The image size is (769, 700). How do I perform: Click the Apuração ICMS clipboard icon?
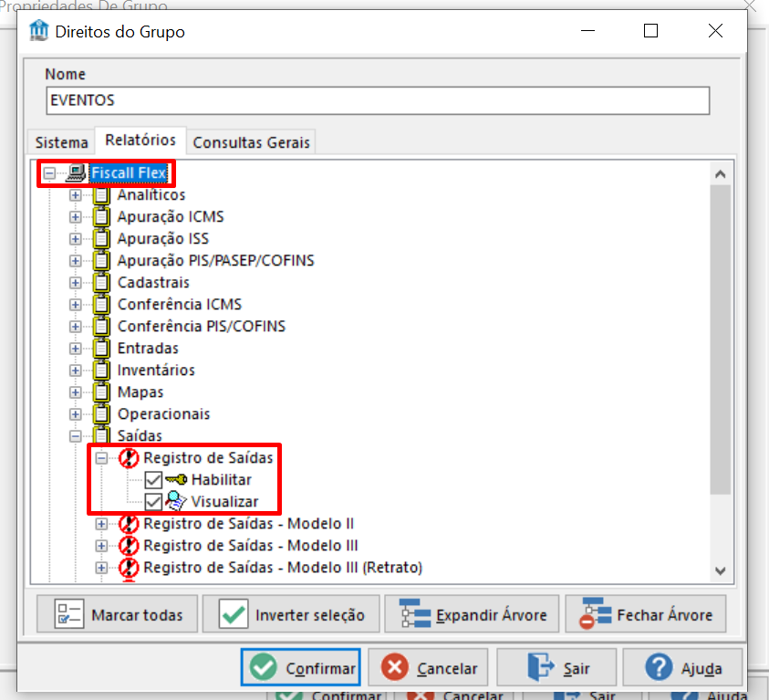101,217
